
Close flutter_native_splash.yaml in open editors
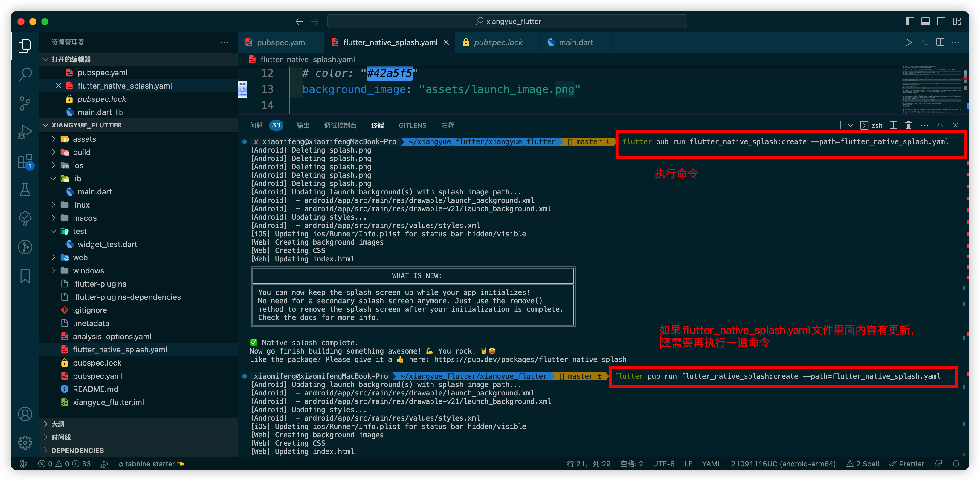click(x=59, y=86)
